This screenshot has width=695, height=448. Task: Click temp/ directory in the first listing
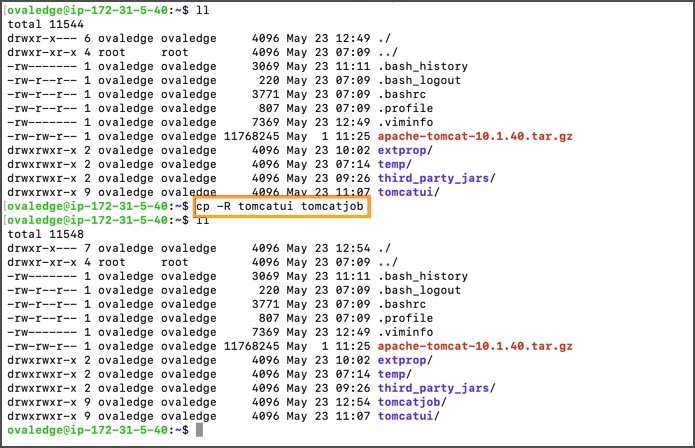click(x=396, y=163)
